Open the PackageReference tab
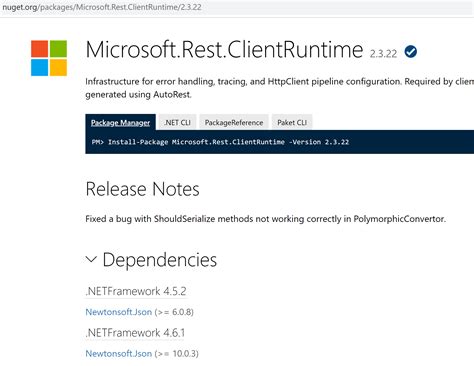Image resolution: width=474 pixels, height=366 pixels. coord(234,122)
